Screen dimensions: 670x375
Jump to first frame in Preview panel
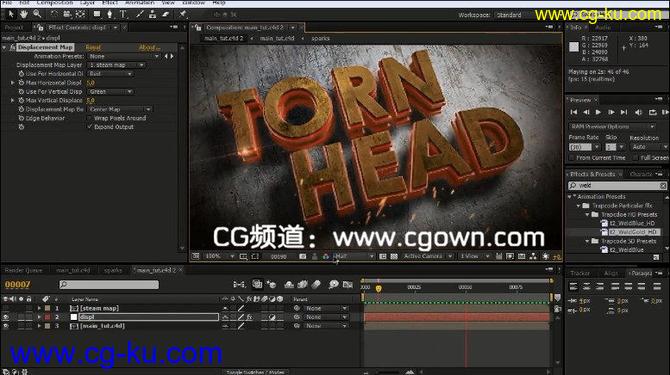pyautogui.click(x=574, y=112)
